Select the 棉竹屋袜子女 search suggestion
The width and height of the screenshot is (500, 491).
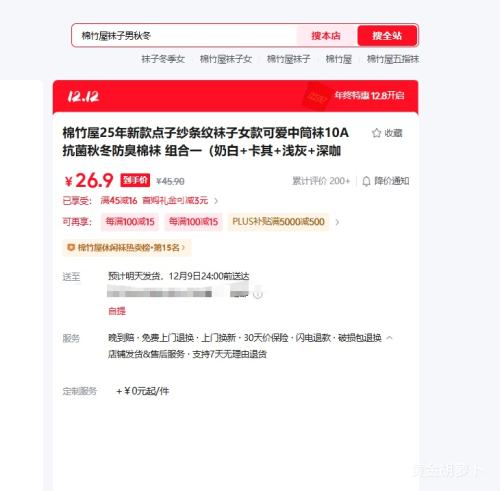coord(226,59)
